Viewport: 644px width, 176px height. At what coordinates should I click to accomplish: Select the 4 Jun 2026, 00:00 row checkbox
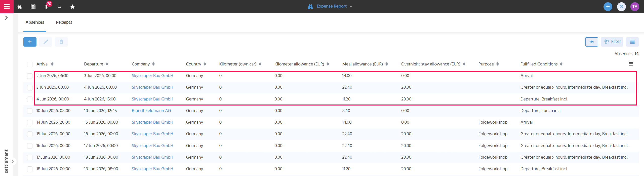click(x=30, y=99)
